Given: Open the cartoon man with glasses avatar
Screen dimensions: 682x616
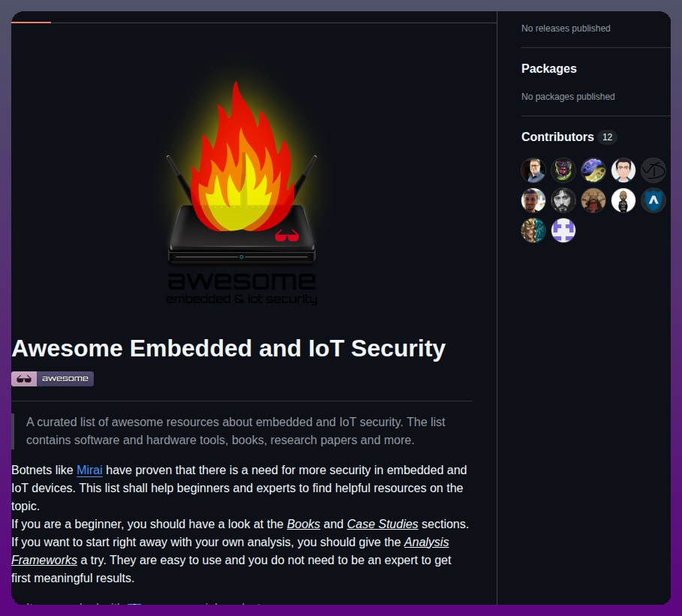Looking at the screenshot, I should click(x=623, y=170).
